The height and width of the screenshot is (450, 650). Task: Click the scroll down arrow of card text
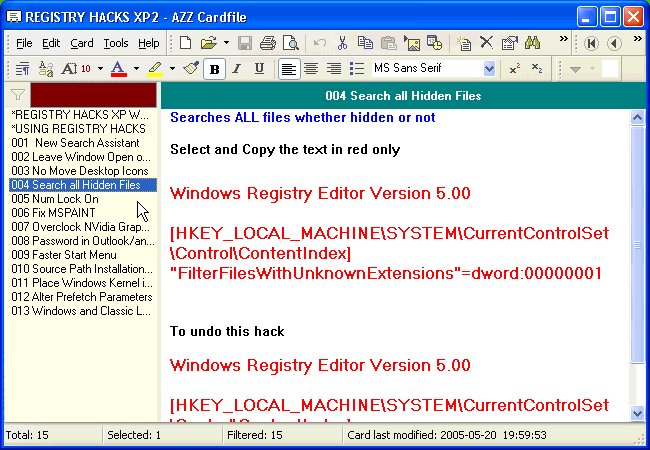[637, 413]
